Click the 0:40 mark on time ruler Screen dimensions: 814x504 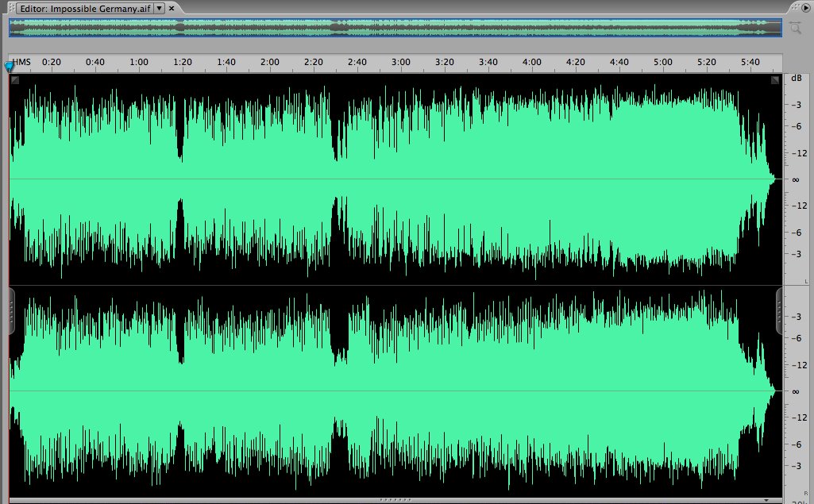(95, 62)
